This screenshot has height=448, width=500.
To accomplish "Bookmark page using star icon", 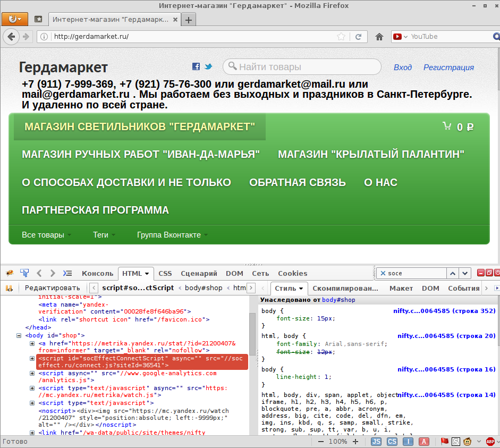I will 341,37.
